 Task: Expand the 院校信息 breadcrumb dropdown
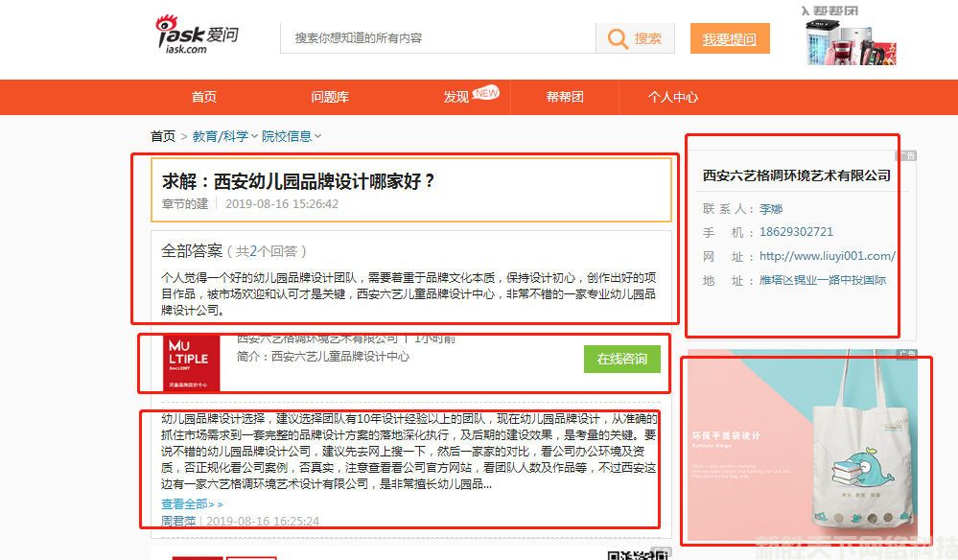pos(317,136)
